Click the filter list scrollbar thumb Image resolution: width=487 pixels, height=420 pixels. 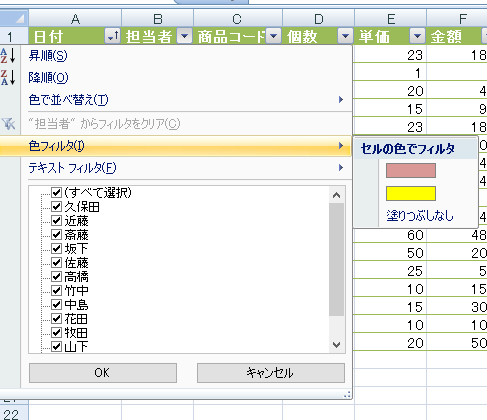[337, 259]
